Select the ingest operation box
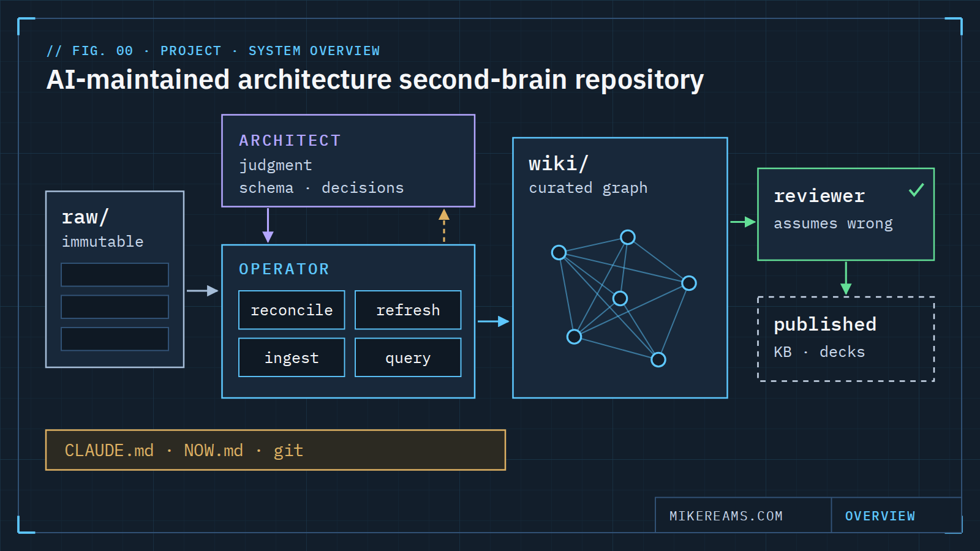This screenshot has height=551, width=980. [292, 358]
